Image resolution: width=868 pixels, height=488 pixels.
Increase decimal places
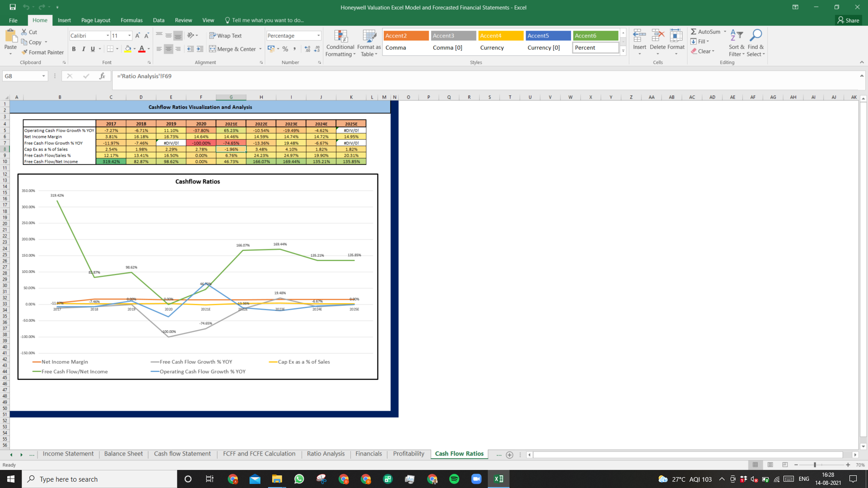307,49
